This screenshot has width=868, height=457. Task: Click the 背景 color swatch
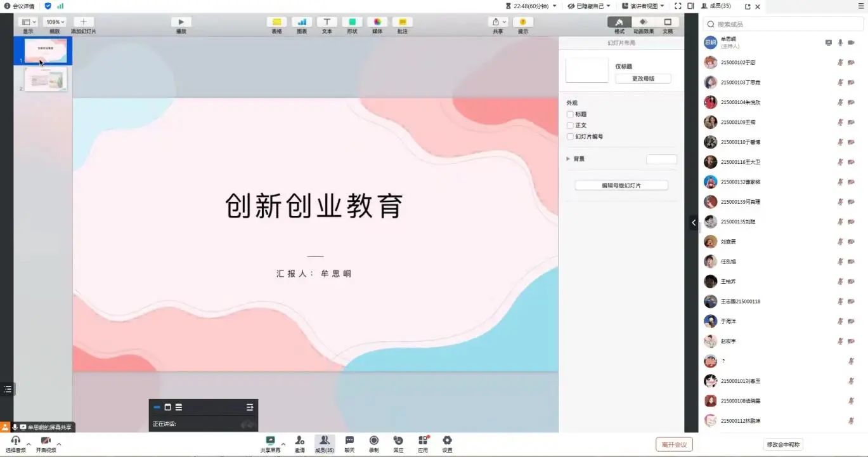[661, 159]
